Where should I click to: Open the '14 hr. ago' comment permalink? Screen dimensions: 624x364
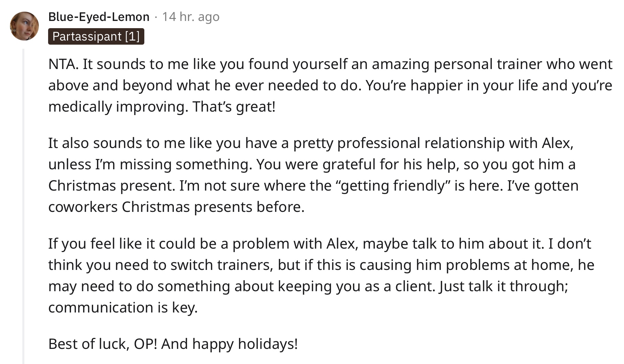191,16
